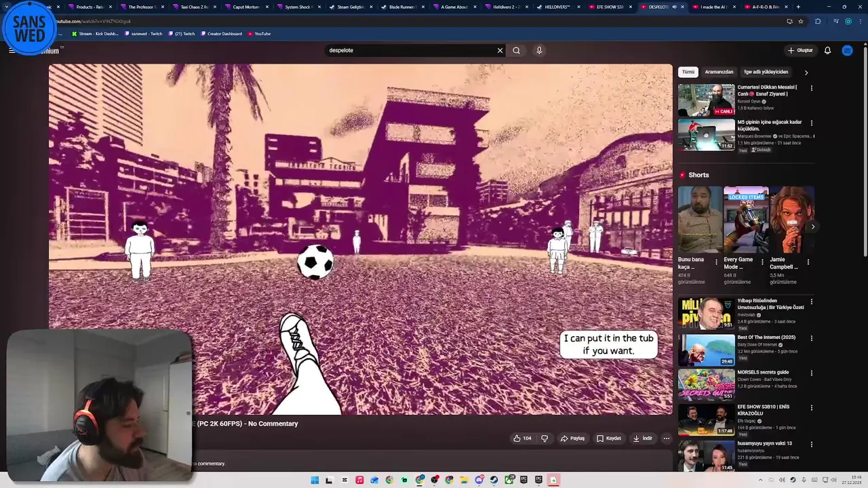Open 'Best Of The Internet (2025)' title
Image resolution: width=868 pixels, height=488 pixels.
click(x=766, y=337)
